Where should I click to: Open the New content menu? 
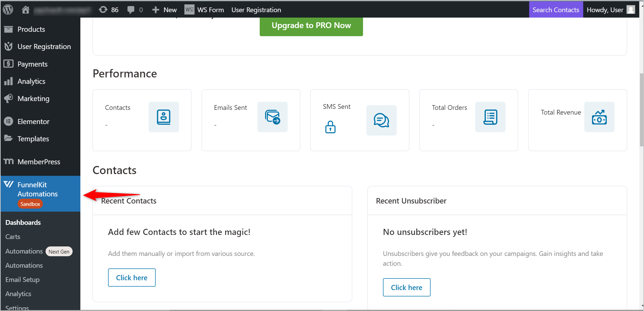164,10
